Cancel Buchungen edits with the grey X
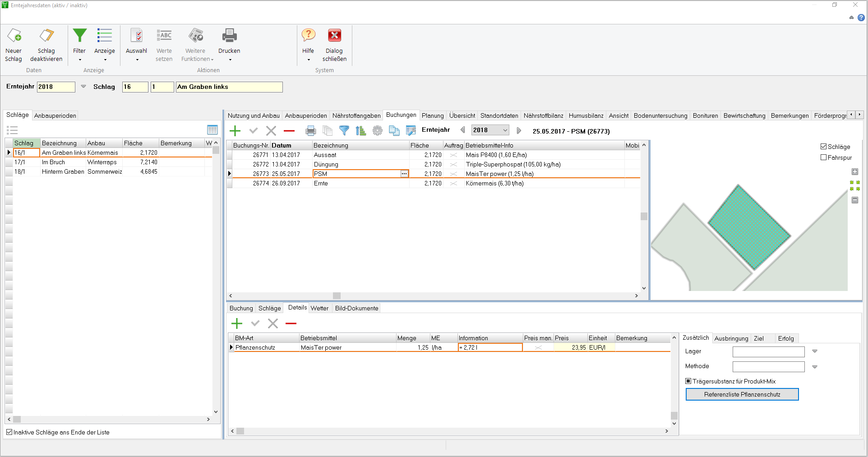Screen dimensions: 868x457 tap(271, 131)
